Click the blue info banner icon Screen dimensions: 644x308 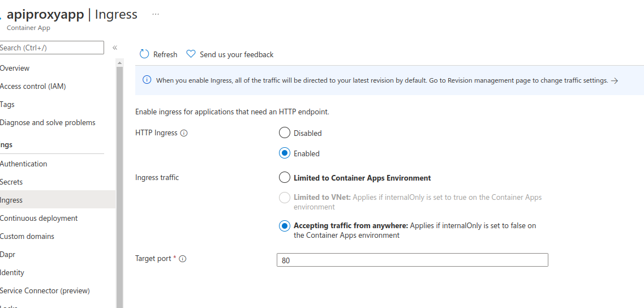(147, 80)
